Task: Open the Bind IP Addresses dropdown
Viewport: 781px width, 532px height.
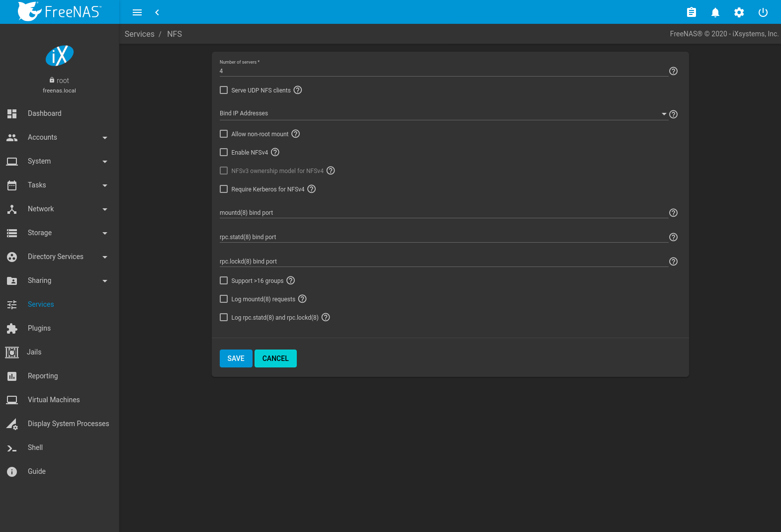Action: click(x=442, y=113)
